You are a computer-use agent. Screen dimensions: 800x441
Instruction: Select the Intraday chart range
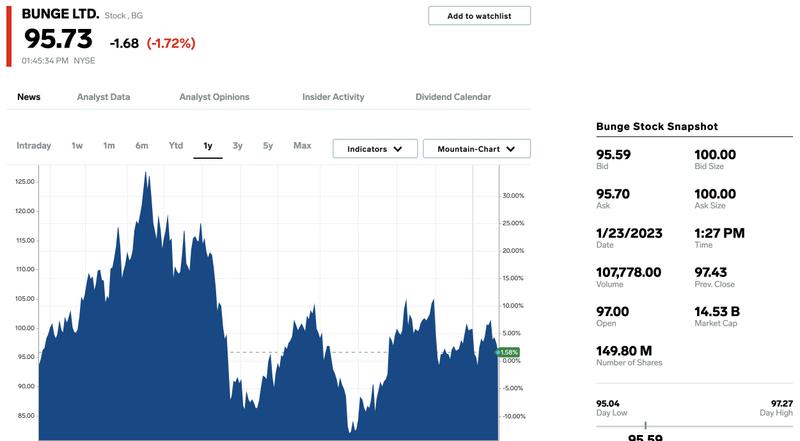point(34,145)
